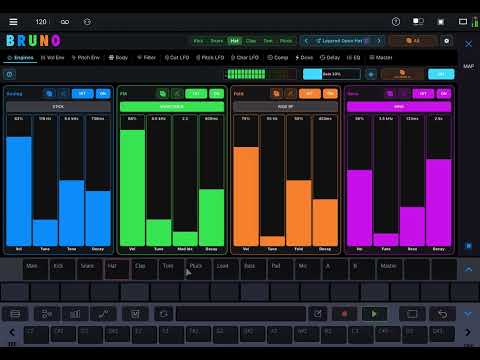Click the undo arrow icon in the bottom toolbar

tap(442, 314)
